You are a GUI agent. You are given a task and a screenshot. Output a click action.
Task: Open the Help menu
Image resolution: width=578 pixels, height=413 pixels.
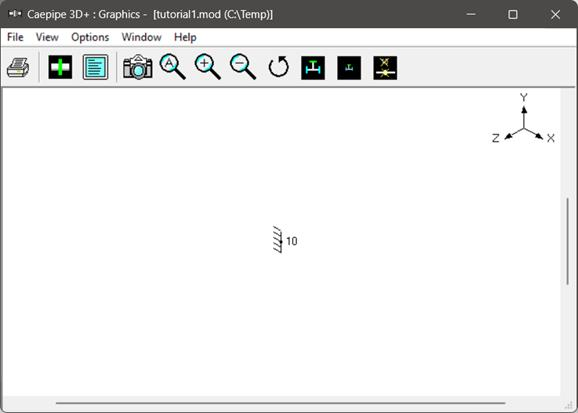pos(185,37)
